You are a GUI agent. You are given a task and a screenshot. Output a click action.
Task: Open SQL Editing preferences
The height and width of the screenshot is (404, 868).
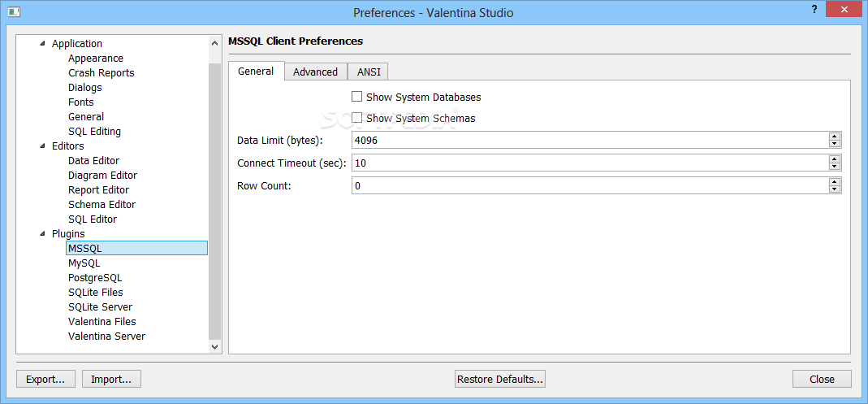95,132
